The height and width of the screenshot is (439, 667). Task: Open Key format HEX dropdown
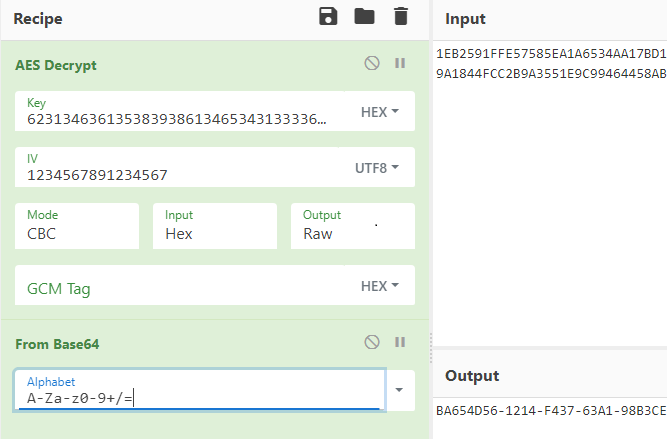(x=380, y=112)
